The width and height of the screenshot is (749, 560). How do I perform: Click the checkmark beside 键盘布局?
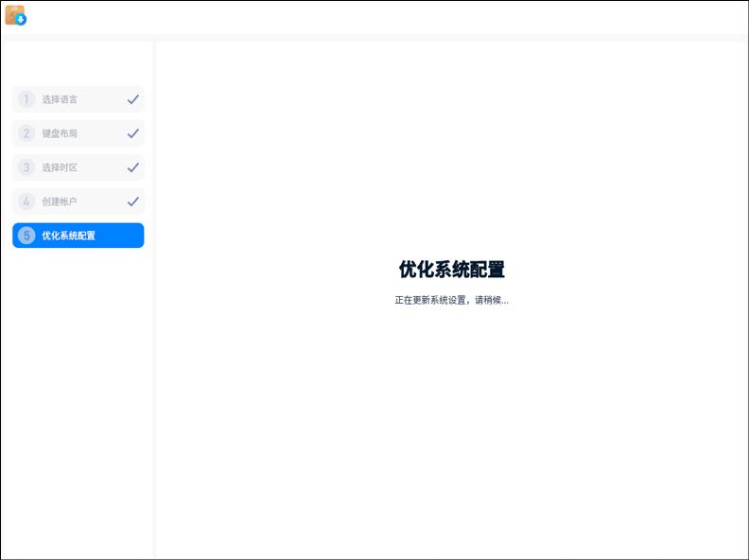tap(133, 133)
